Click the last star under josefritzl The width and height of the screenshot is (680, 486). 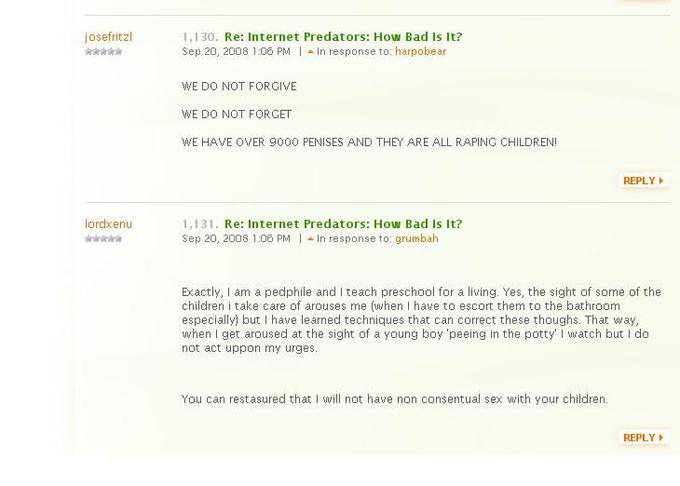[x=118, y=52]
